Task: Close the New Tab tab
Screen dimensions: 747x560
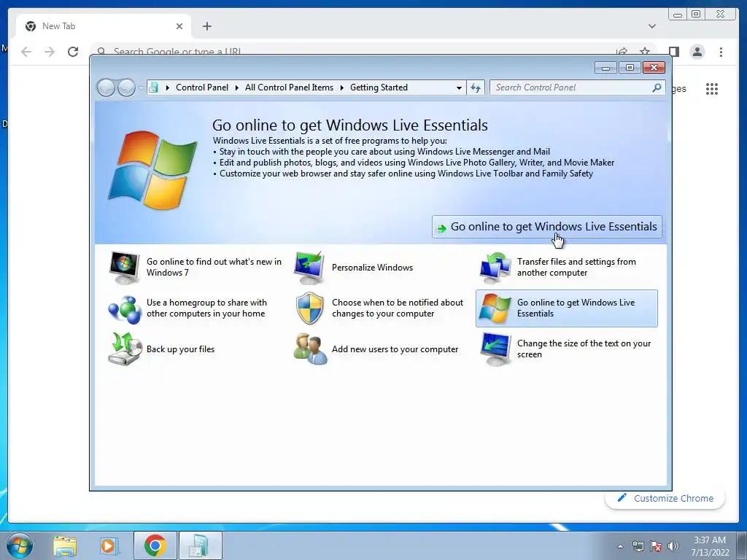Action: point(179,26)
